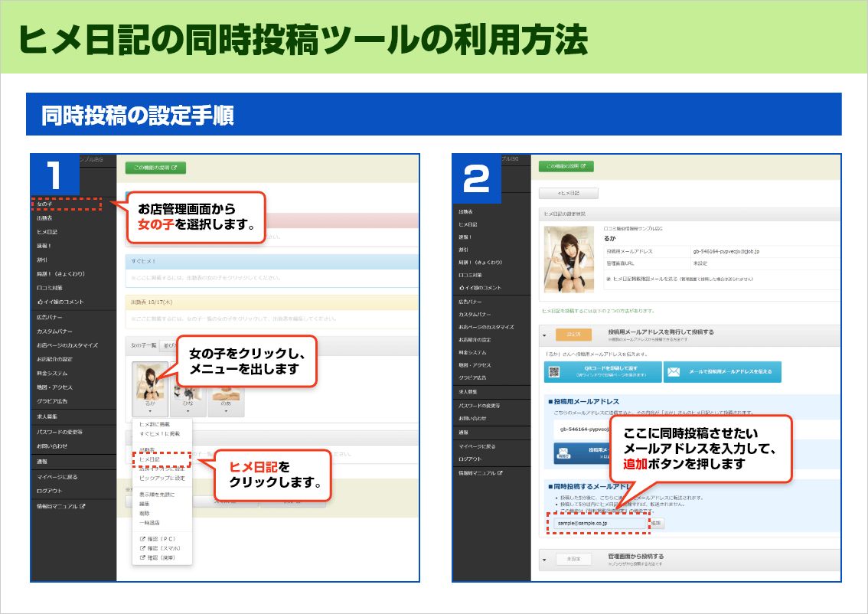The width and height of the screenshot is (868, 614).
Task: Click the 未設定 status badge
Action: pyautogui.click(x=573, y=559)
